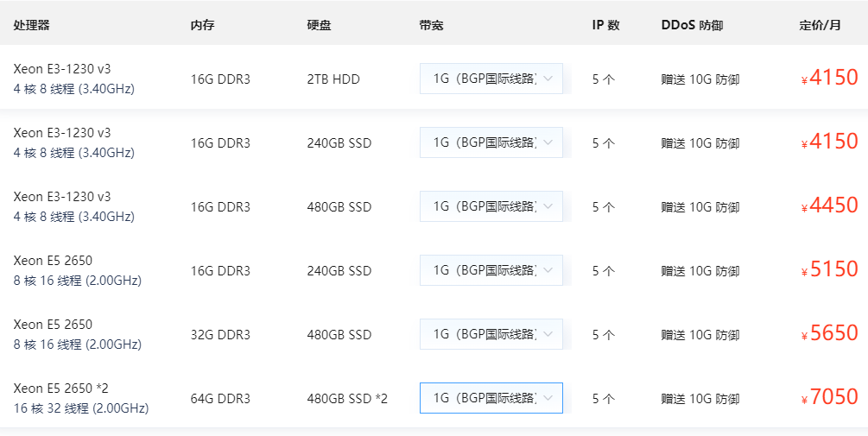Click 5 个 IP count in ¥7050 row
Viewport: 868px width, 436px height.
tap(604, 398)
